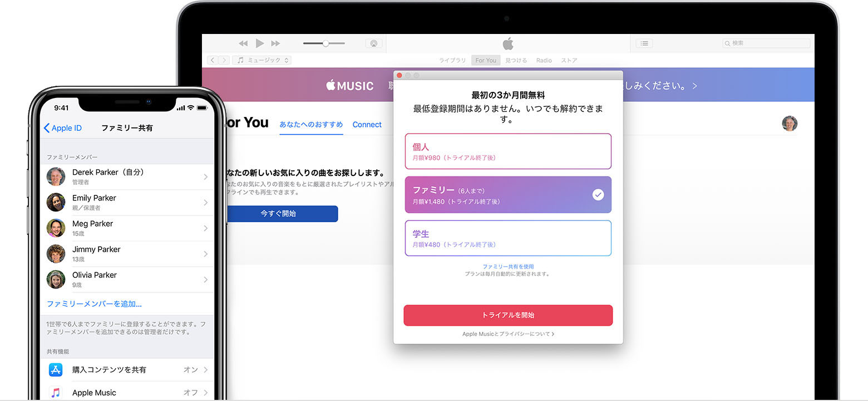Select the 学生 plan option
The height and width of the screenshot is (401, 868).
pos(508,238)
